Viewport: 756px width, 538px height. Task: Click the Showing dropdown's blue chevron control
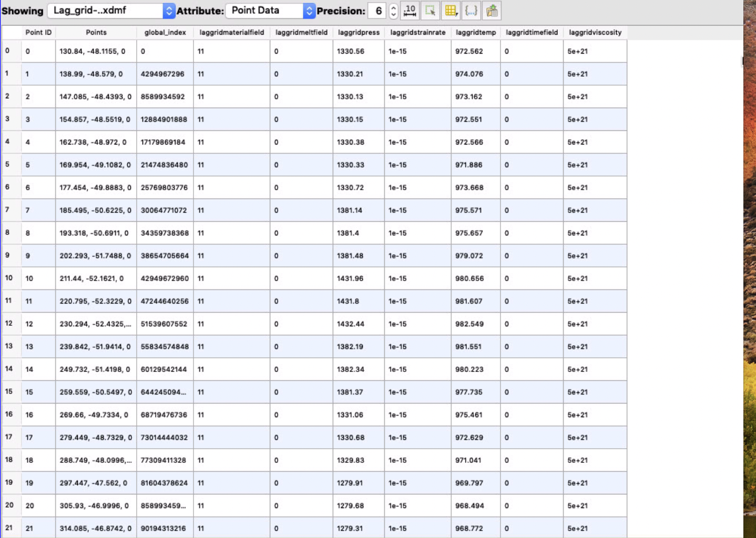(x=168, y=10)
